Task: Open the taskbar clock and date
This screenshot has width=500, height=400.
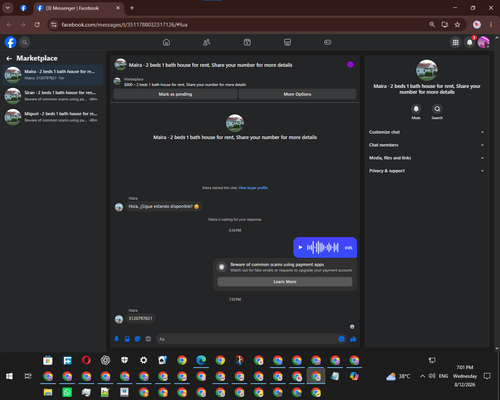Action: pos(465,376)
